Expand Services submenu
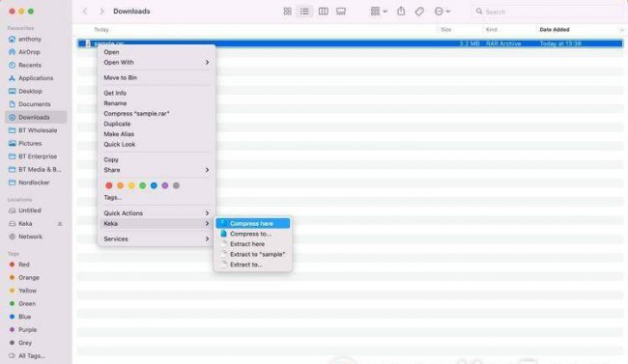The height and width of the screenshot is (364, 628). click(x=157, y=239)
